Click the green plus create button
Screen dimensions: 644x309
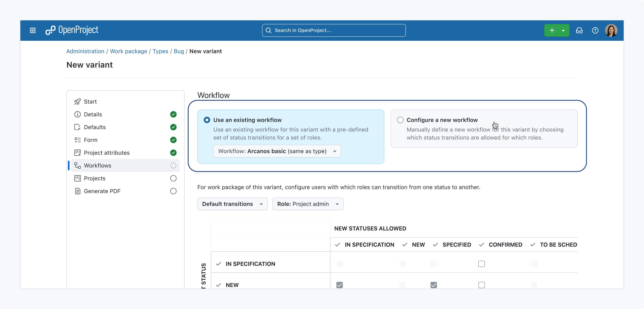[552, 30]
